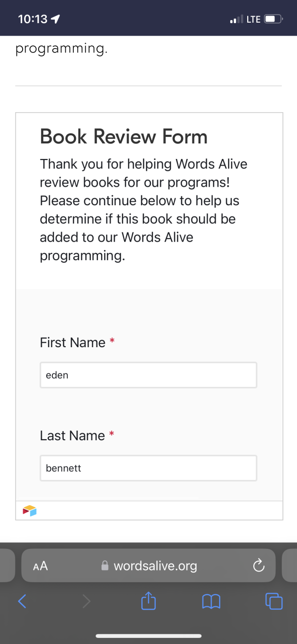Open the AA reader text options

[x=40, y=566]
